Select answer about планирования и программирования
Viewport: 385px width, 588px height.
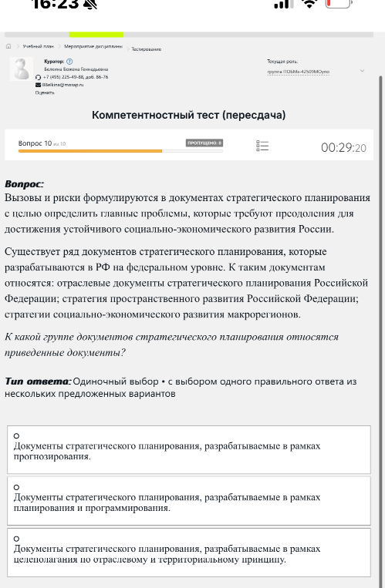[x=188, y=501]
